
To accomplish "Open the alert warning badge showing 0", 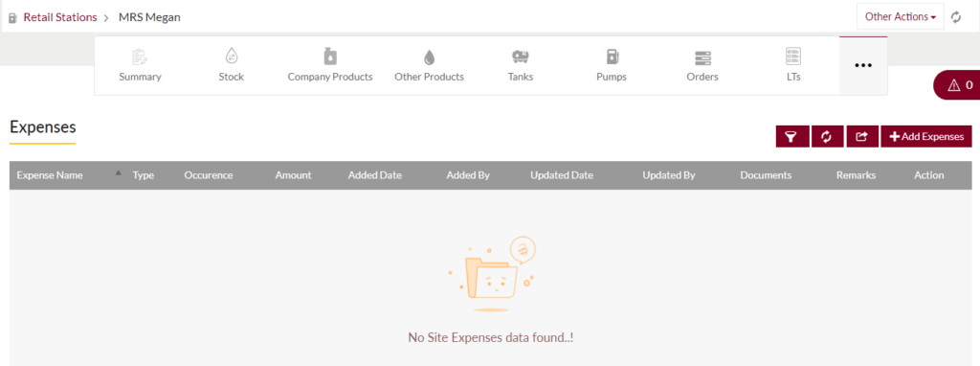I will click(x=957, y=85).
